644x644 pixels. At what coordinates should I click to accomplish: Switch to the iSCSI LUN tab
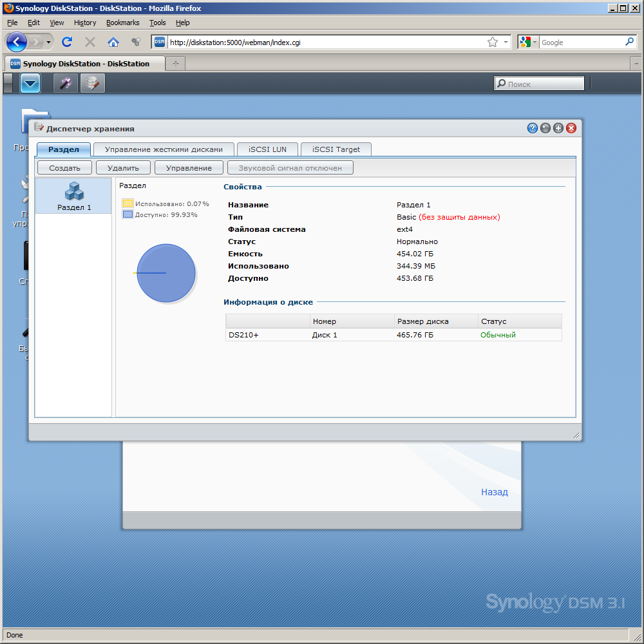(x=267, y=149)
